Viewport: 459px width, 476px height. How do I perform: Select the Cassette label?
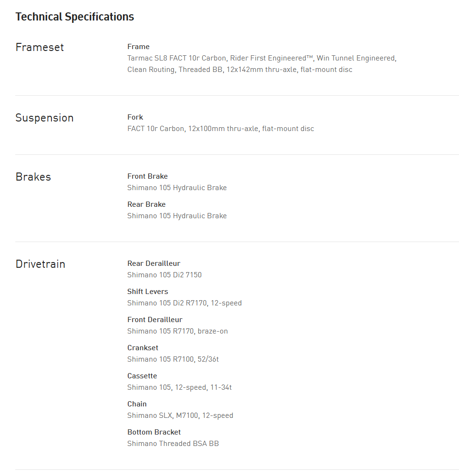142,376
